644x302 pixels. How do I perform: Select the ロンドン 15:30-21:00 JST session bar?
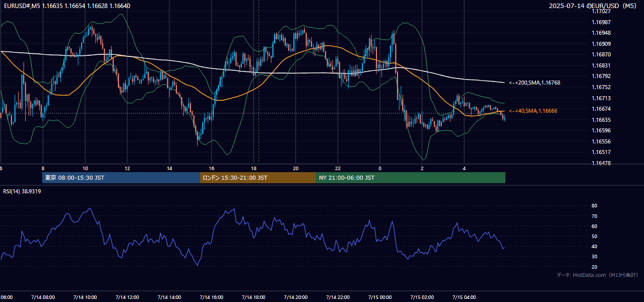[258, 178]
